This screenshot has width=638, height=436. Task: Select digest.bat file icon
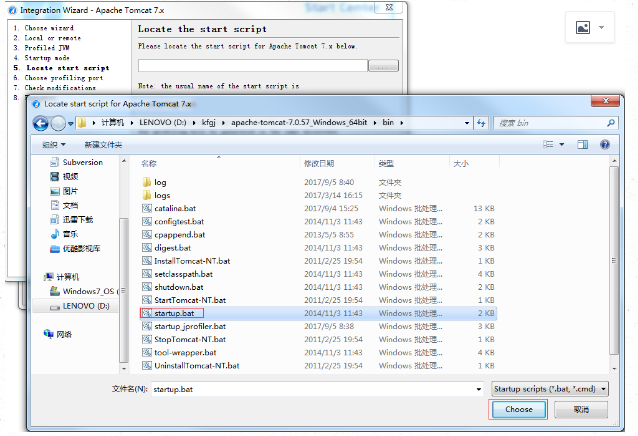point(146,247)
